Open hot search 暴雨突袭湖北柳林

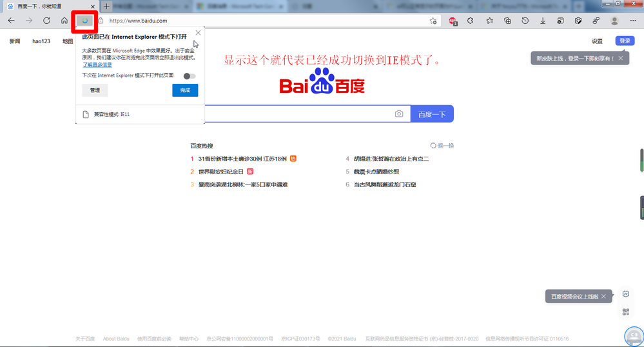click(243, 184)
